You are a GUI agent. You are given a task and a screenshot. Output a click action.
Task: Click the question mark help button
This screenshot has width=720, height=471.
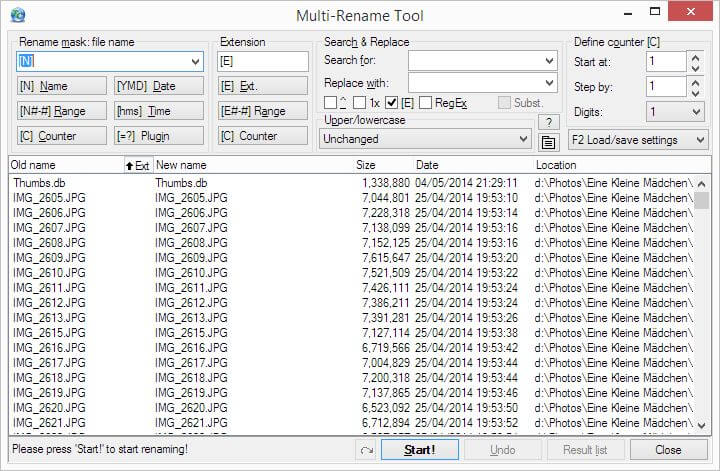click(548, 122)
